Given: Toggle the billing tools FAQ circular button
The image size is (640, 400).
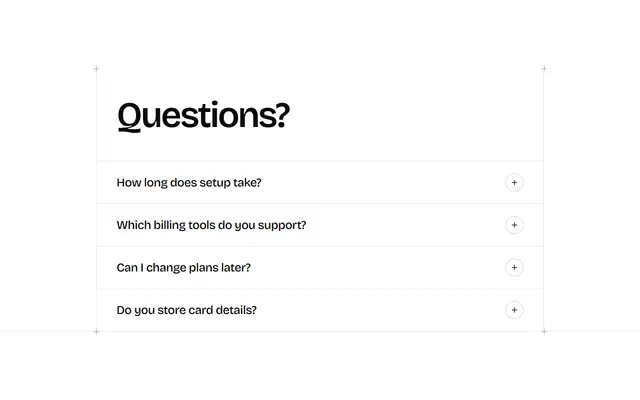Looking at the screenshot, I should click(514, 225).
